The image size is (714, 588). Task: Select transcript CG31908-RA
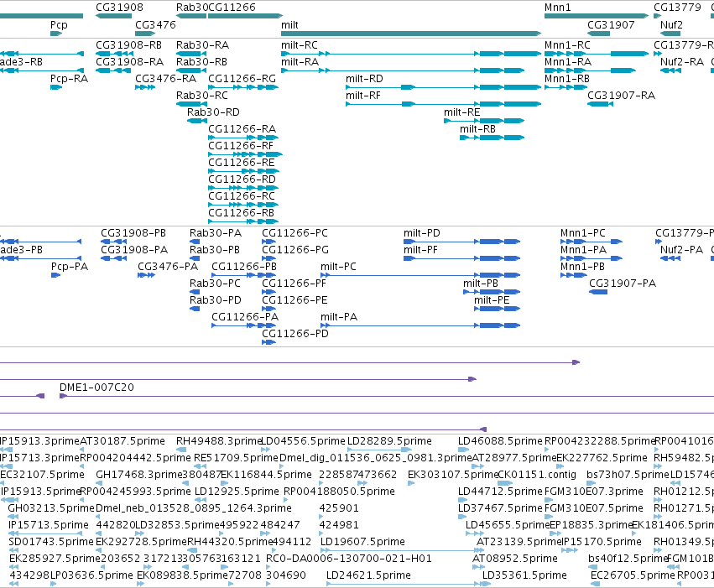130,62
